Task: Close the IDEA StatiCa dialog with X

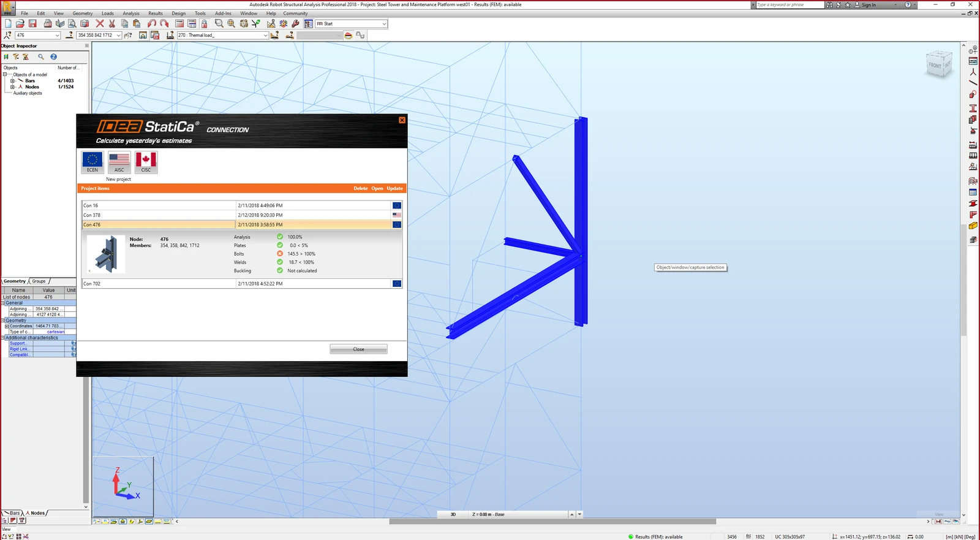Action: pyautogui.click(x=402, y=120)
